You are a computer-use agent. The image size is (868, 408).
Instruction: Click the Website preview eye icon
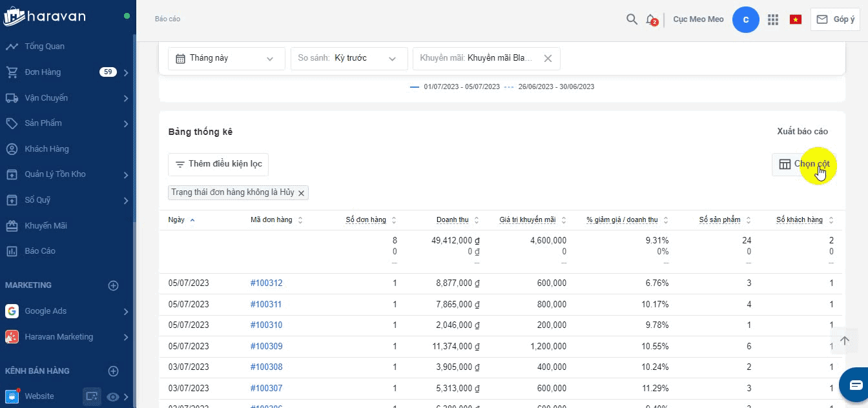[113, 396]
